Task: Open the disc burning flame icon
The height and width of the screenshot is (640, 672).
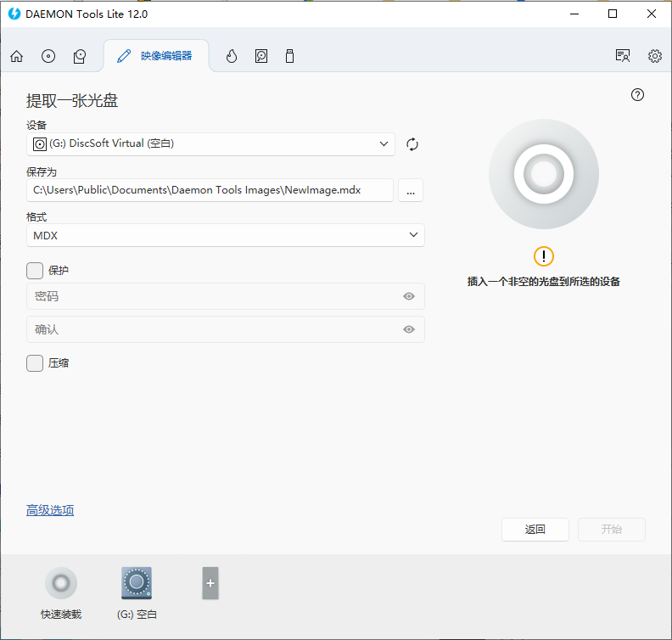Action: [x=232, y=56]
